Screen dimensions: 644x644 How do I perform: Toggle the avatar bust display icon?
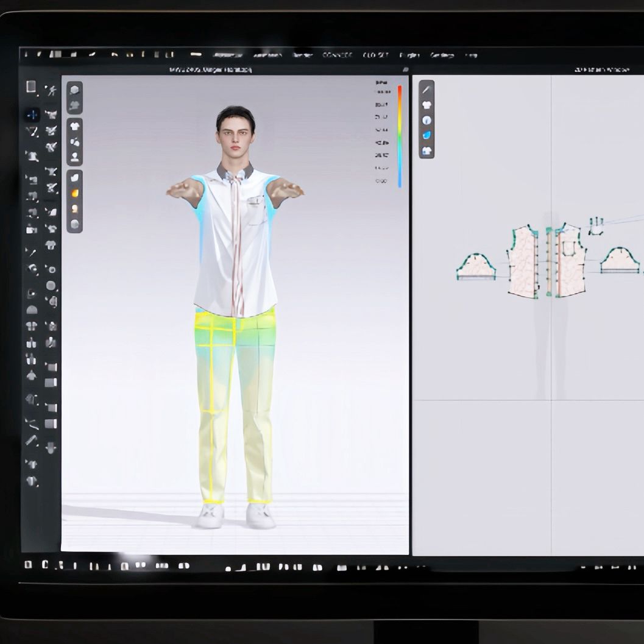click(x=74, y=157)
